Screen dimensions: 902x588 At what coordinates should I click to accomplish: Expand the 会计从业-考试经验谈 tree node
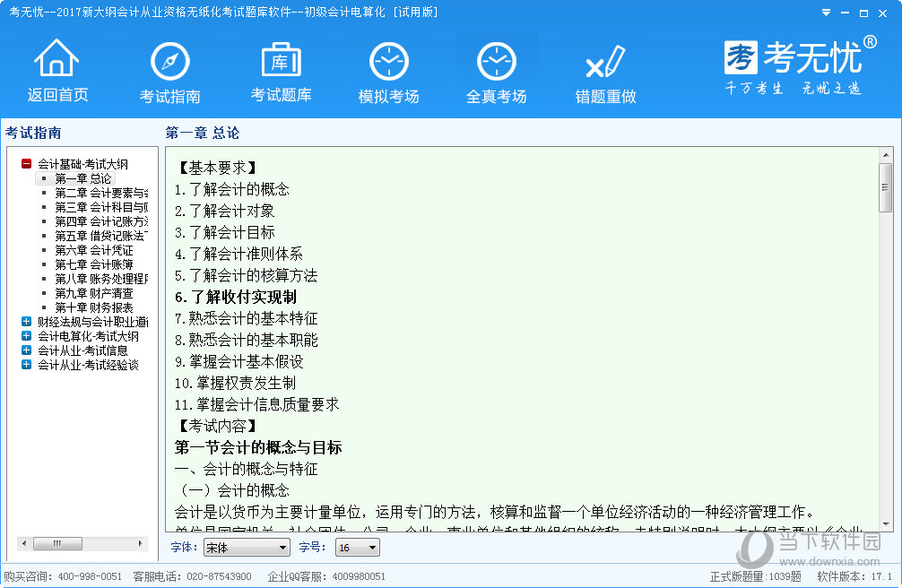pyautogui.click(x=27, y=365)
